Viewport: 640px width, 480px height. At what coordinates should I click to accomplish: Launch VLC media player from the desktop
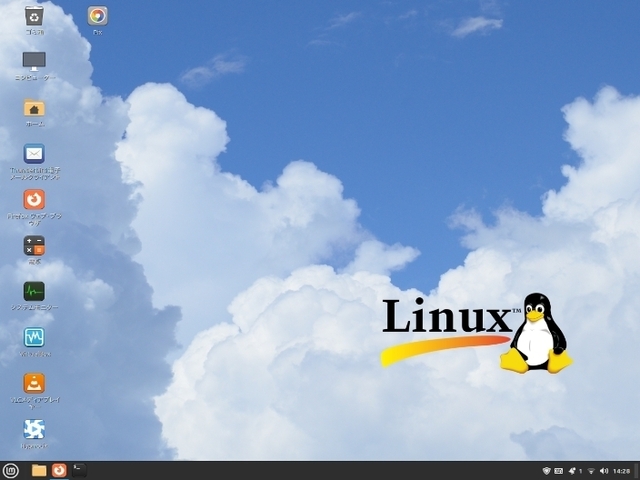[x=34, y=383]
